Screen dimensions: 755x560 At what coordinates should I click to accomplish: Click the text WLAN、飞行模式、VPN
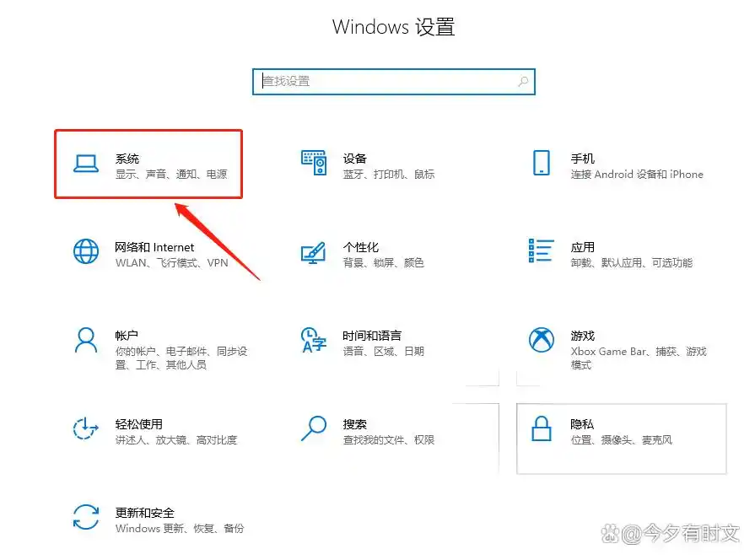171,262
